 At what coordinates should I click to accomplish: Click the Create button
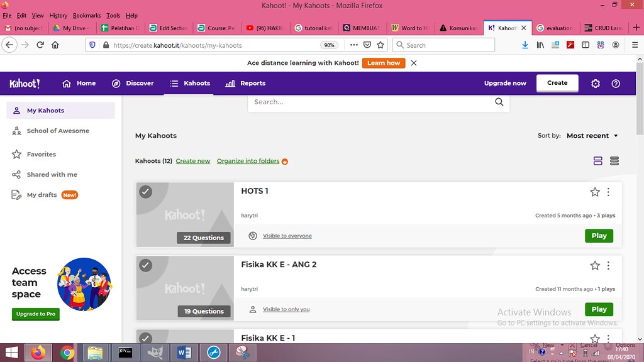(557, 83)
